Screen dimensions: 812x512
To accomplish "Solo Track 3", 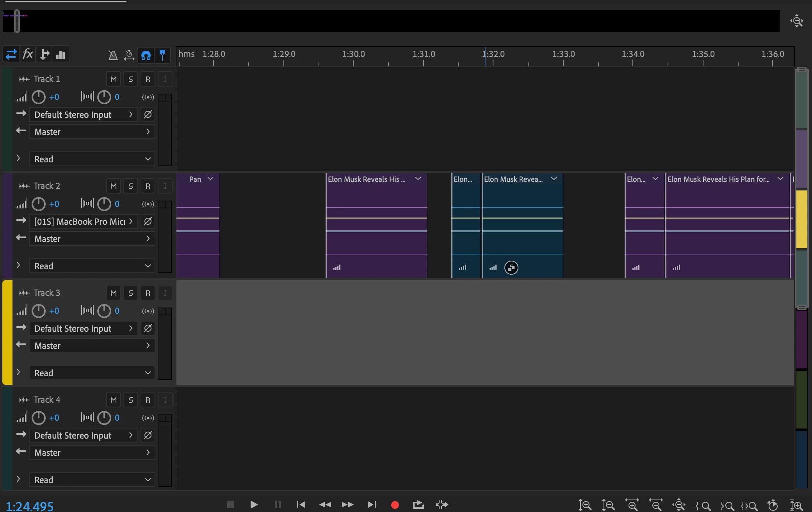I will click(x=131, y=293).
